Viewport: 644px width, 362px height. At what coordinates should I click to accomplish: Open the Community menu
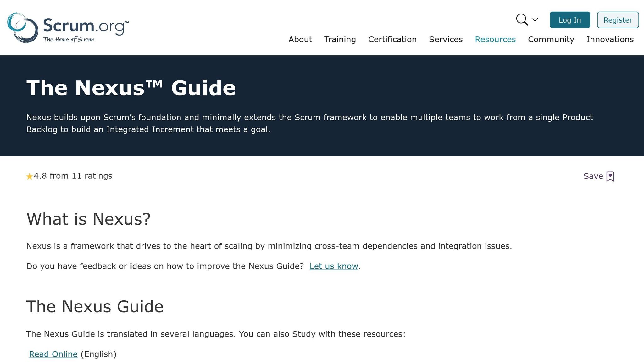point(551,40)
